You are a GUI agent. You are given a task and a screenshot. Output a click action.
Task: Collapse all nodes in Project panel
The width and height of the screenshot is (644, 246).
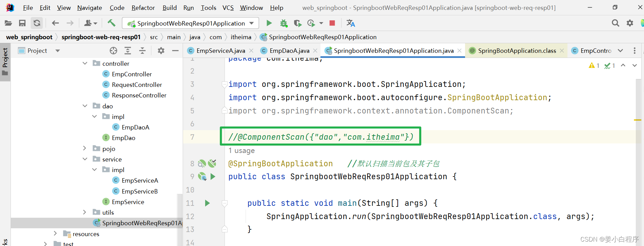143,51
